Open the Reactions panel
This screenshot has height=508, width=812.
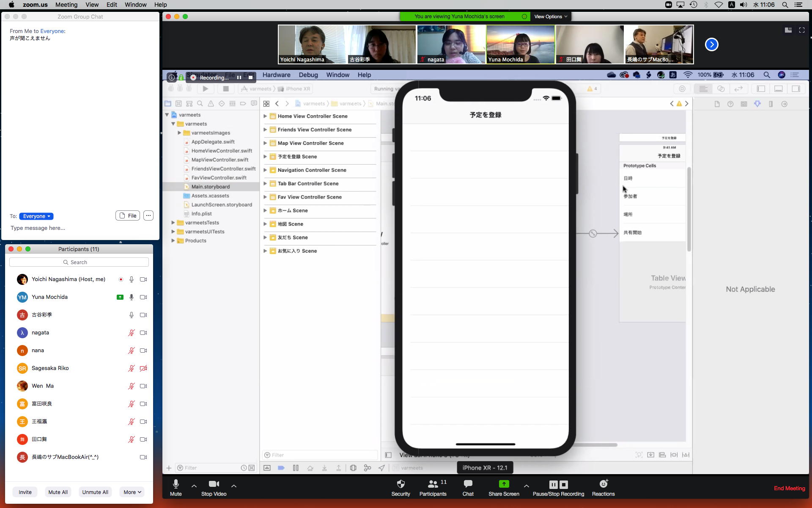pos(603,484)
